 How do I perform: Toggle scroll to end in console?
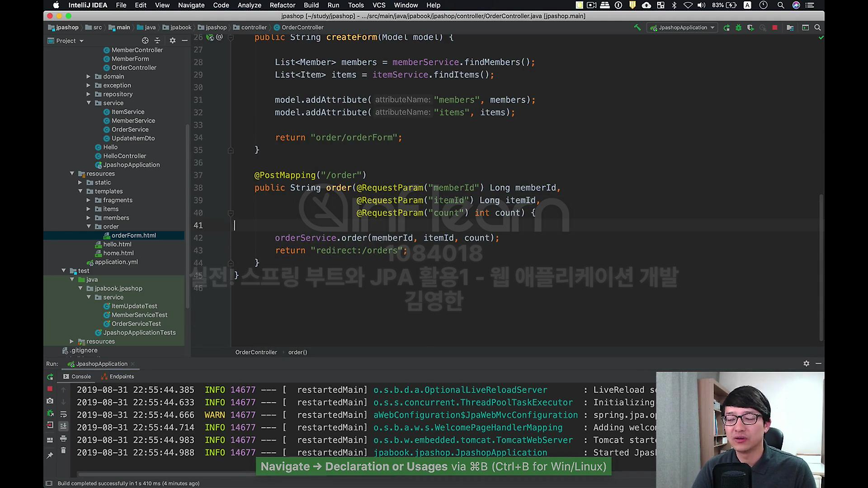click(x=63, y=426)
